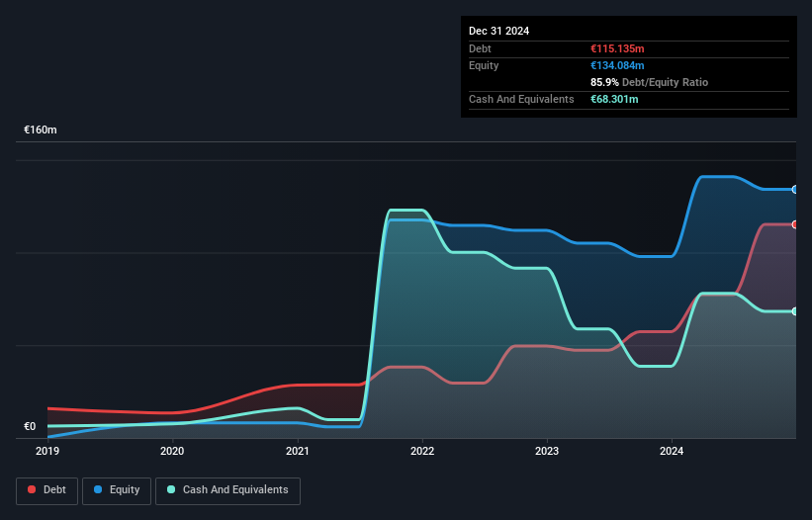The height and width of the screenshot is (520, 812).
Task: Click the 2023 x-axis label
Action: click(547, 451)
